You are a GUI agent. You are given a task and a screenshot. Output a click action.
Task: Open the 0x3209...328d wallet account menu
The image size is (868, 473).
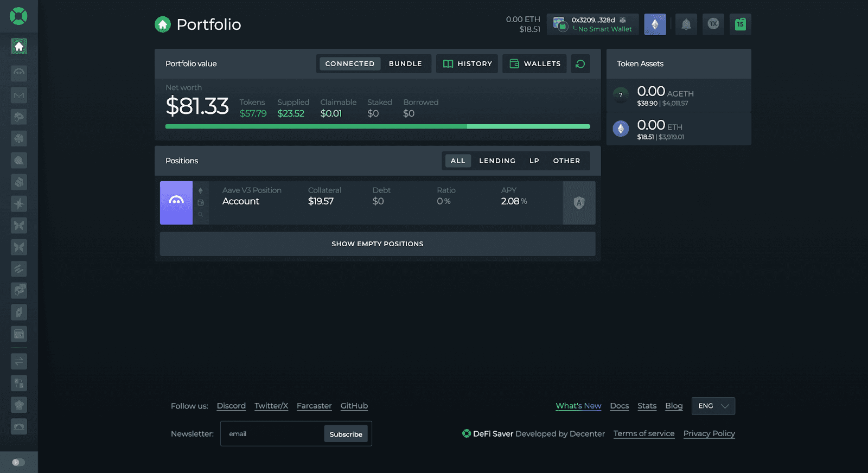click(593, 24)
